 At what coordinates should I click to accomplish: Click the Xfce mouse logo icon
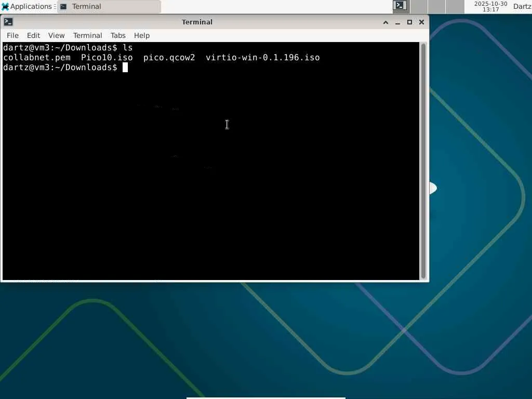[5, 6]
